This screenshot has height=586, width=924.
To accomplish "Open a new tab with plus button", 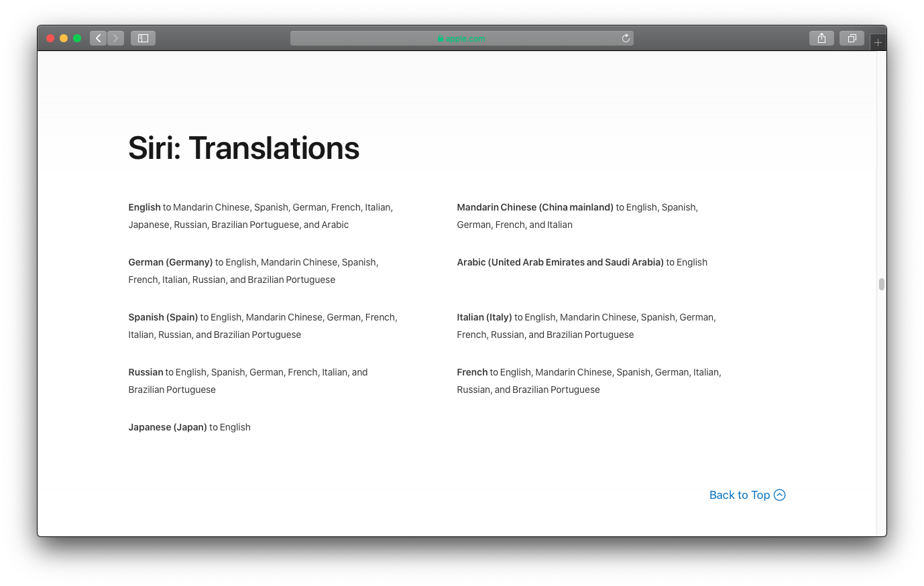I will pos(878,43).
